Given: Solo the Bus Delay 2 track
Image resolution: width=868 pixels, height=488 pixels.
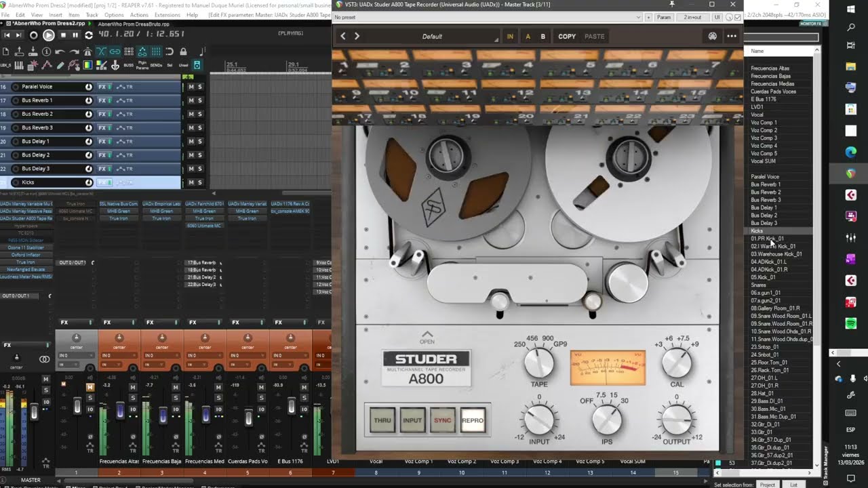Looking at the screenshot, I should 199,155.
